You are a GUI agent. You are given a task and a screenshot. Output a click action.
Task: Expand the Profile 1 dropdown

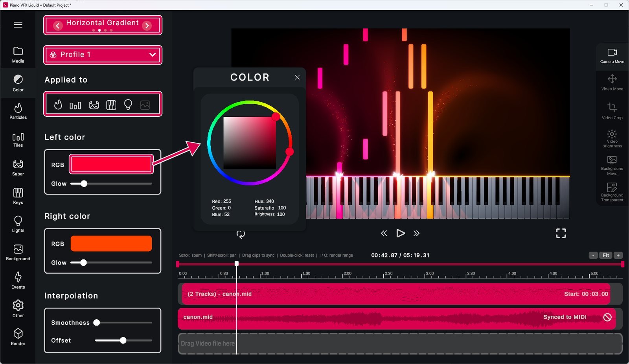(103, 55)
